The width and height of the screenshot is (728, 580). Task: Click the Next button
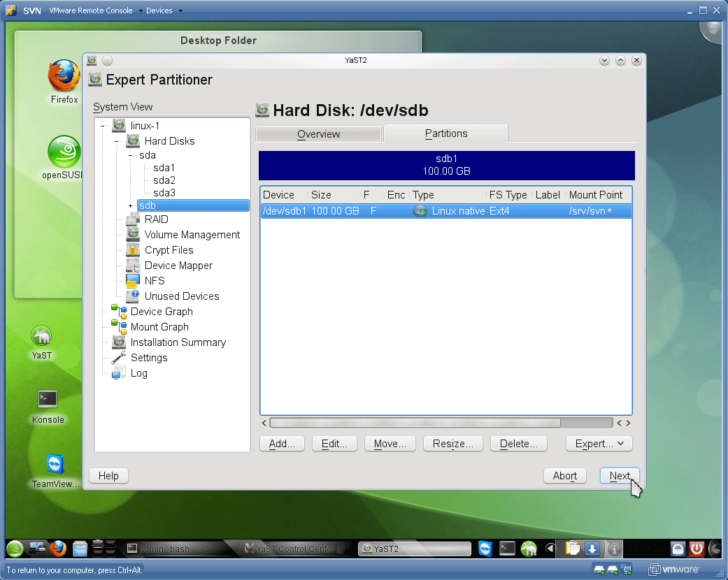(620, 476)
